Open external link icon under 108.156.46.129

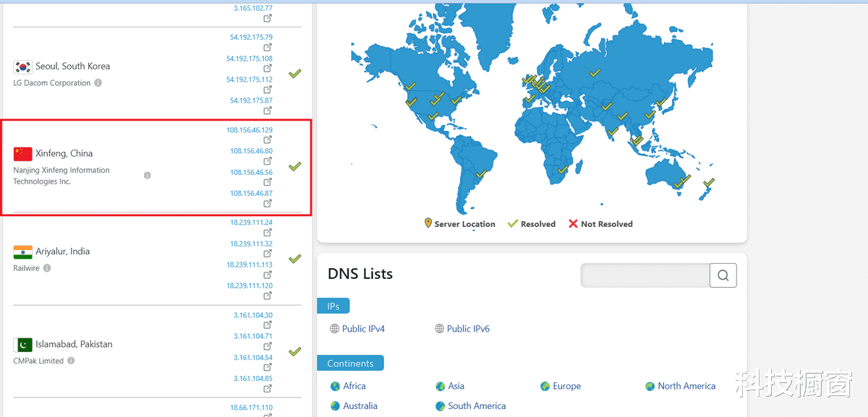(x=268, y=140)
